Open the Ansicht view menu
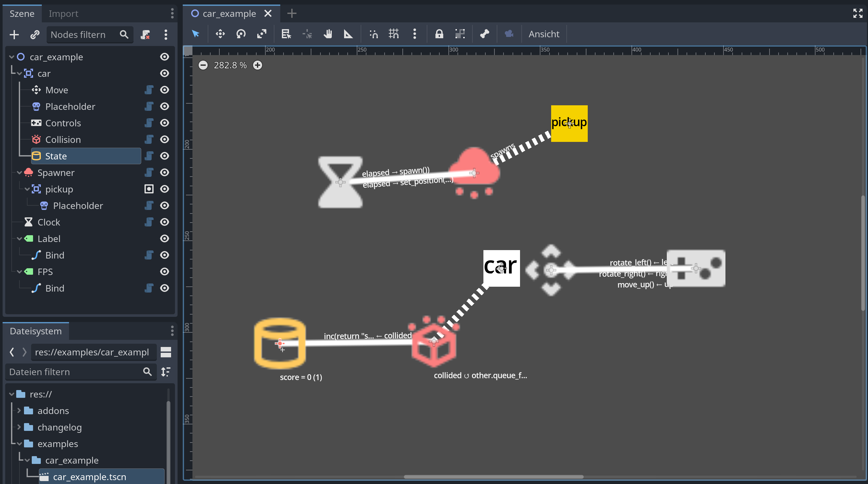The image size is (868, 484). pyautogui.click(x=543, y=34)
